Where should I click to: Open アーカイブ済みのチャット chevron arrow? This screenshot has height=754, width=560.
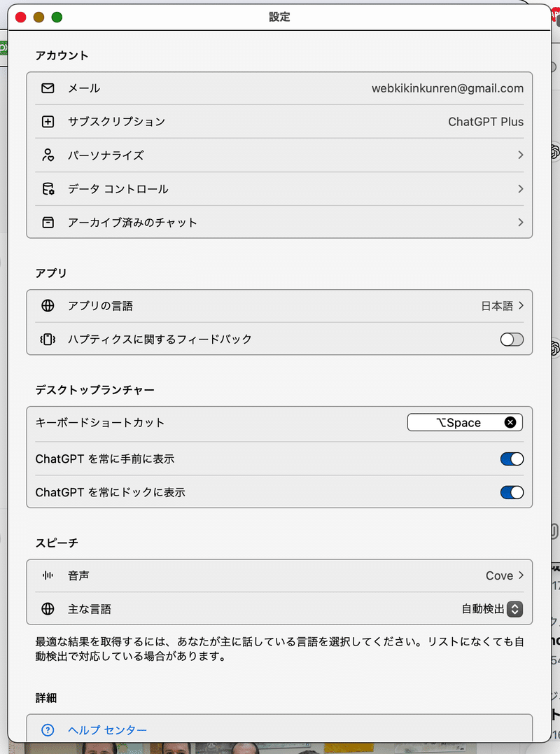click(521, 222)
